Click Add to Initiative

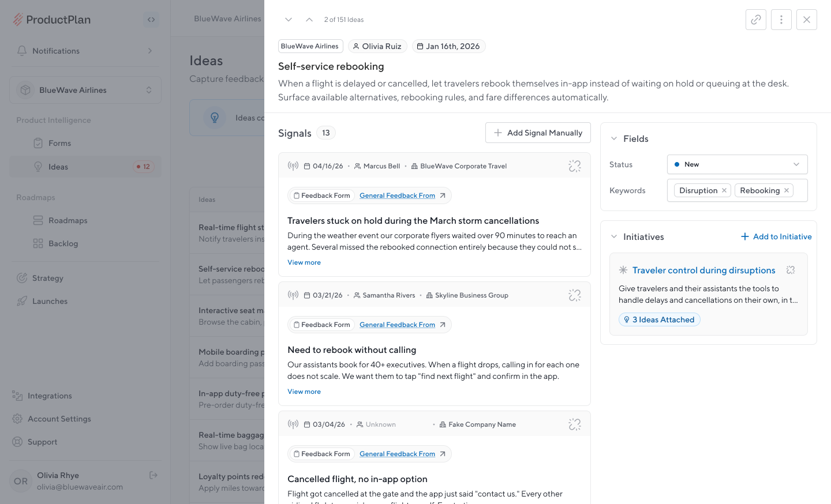tap(776, 236)
